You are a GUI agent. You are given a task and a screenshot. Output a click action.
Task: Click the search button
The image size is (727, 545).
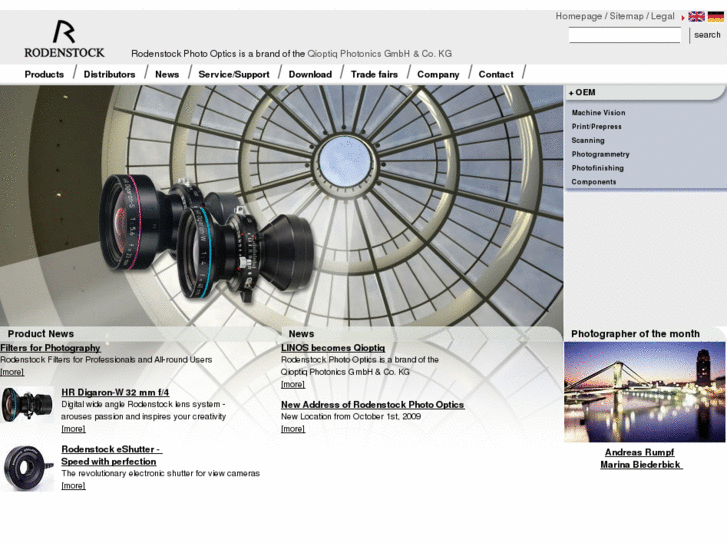click(x=707, y=35)
